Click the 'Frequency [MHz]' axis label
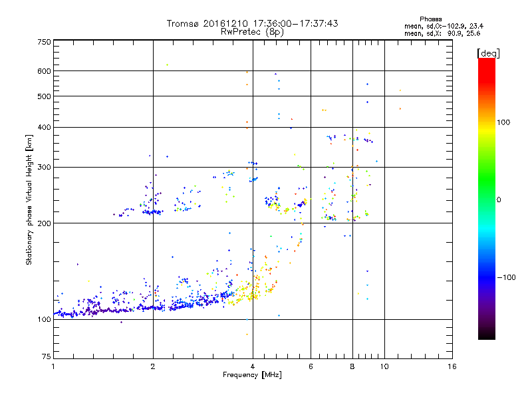532x399 pixels. [252, 375]
